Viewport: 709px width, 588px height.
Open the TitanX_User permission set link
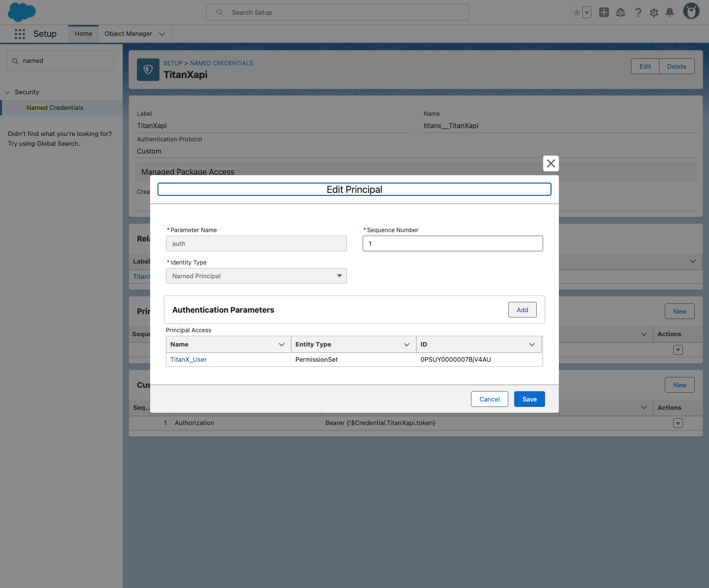point(188,359)
